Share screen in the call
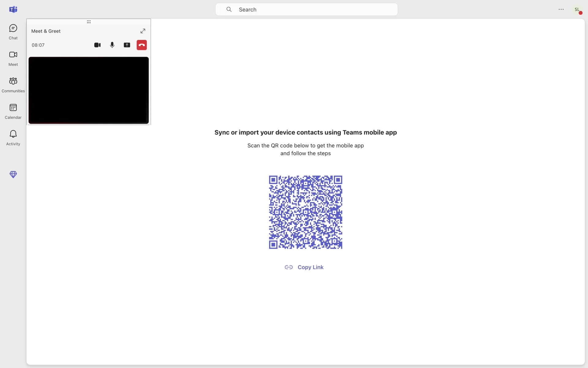Screen dimensions: 588x368 pyautogui.click(x=127, y=45)
